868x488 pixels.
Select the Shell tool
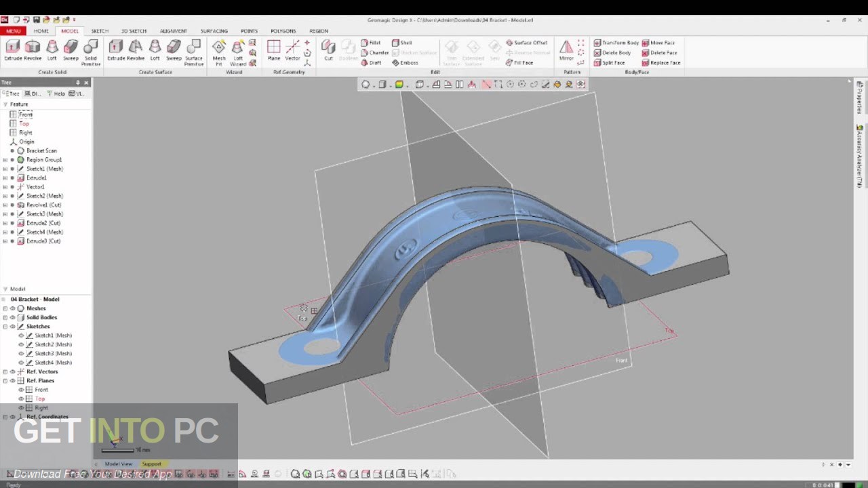[401, 43]
